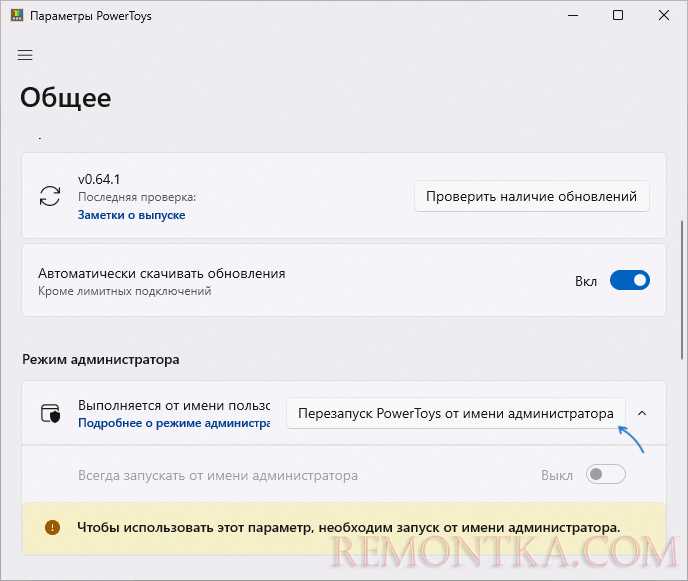The image size is (688, 581).
Task: Click the Выкл label beside the admin switch
Action: (x=557, y=475)
